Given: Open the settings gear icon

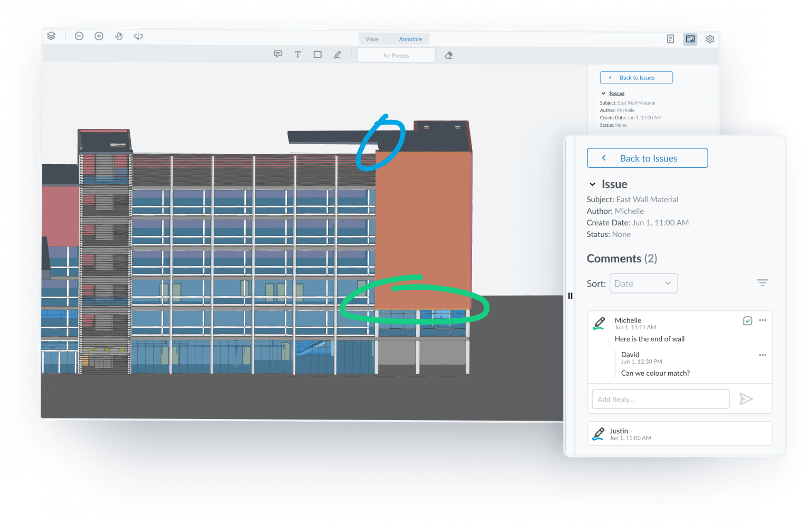Looking at the screenshot, I should (x=710, y=39).
